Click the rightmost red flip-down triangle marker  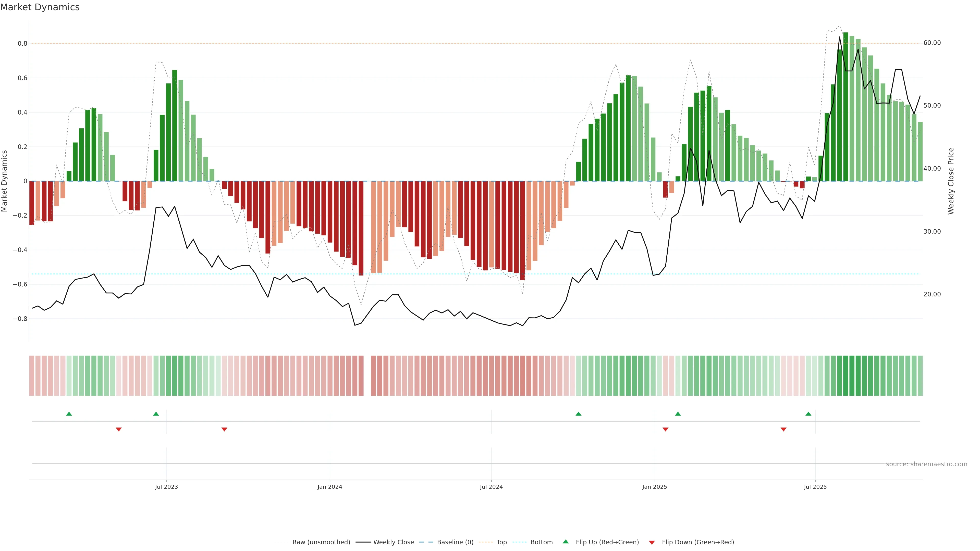tap(783, 429)
